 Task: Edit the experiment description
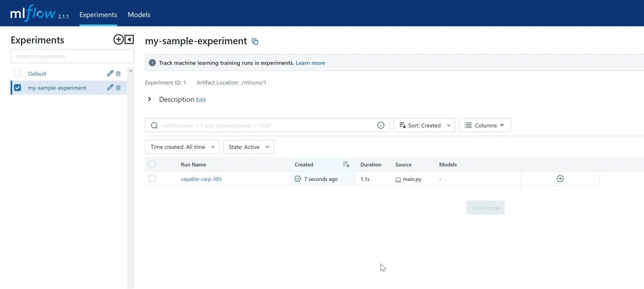[x=201, y=100]
